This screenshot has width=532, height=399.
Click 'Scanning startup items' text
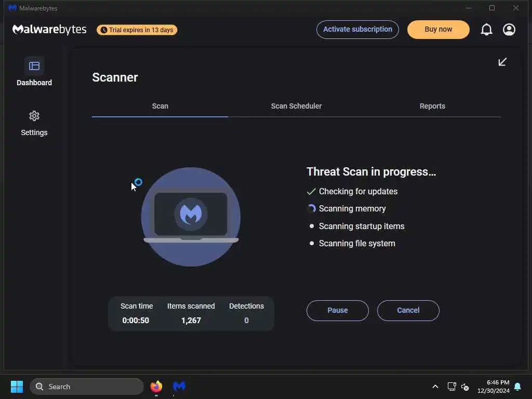click(x=362, y=227)
